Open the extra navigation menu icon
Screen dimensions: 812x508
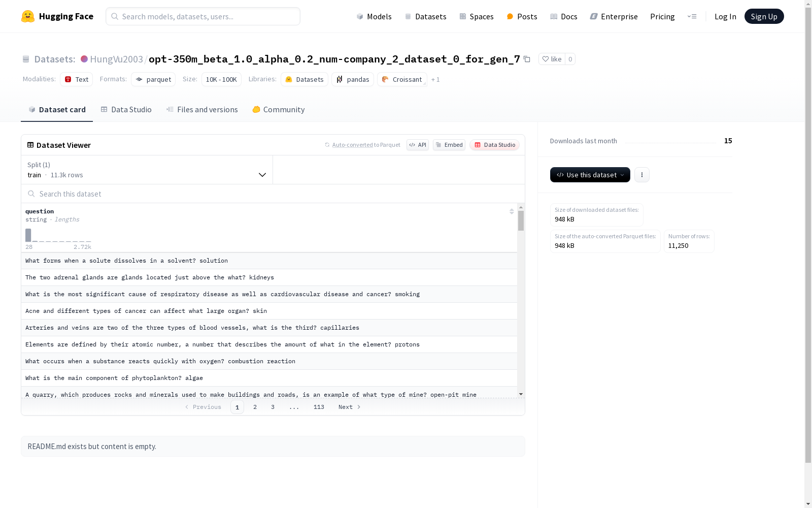(692, 16)
